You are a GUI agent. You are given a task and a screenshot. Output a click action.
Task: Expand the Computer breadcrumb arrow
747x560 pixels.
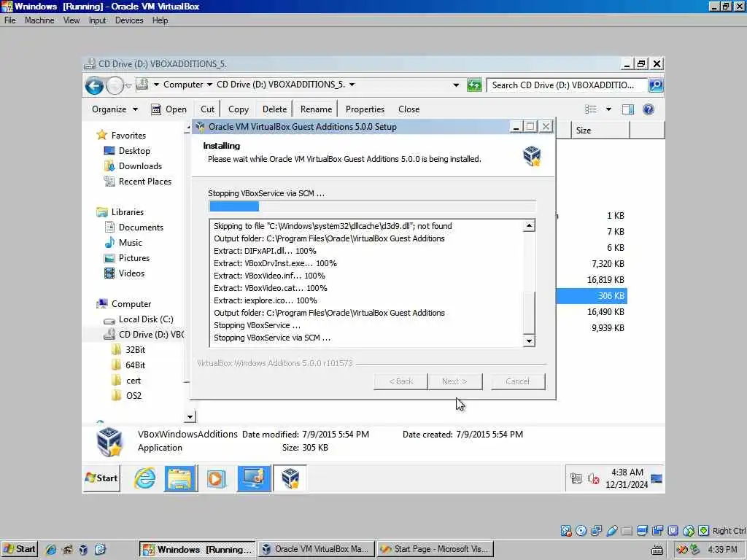pyautogui.click(x=209, y=85)
